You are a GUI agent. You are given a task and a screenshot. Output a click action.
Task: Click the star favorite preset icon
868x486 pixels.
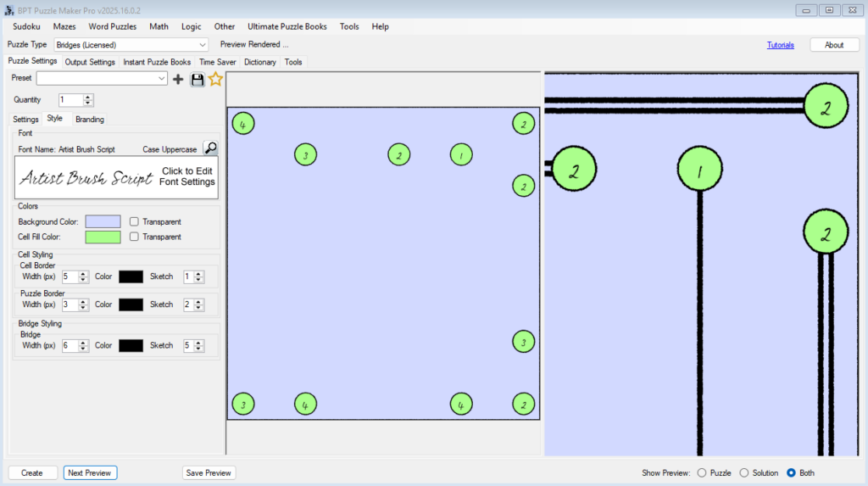(215, 79)
